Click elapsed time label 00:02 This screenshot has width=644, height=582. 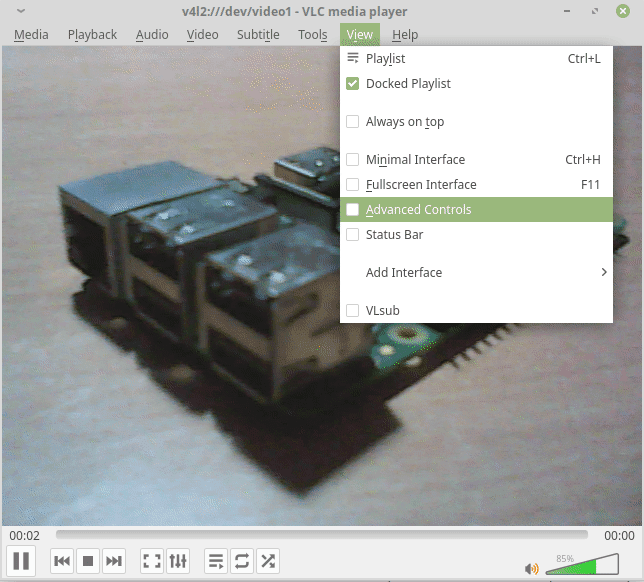25,536
